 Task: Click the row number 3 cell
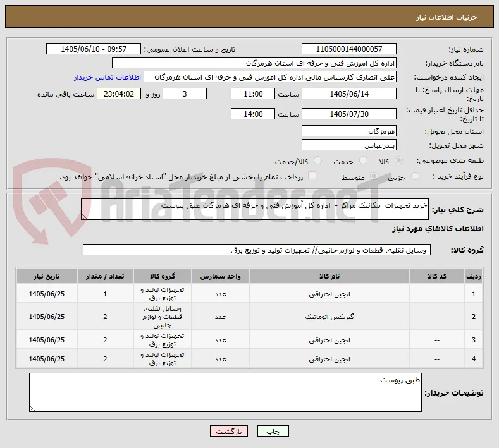coord(474,340)
